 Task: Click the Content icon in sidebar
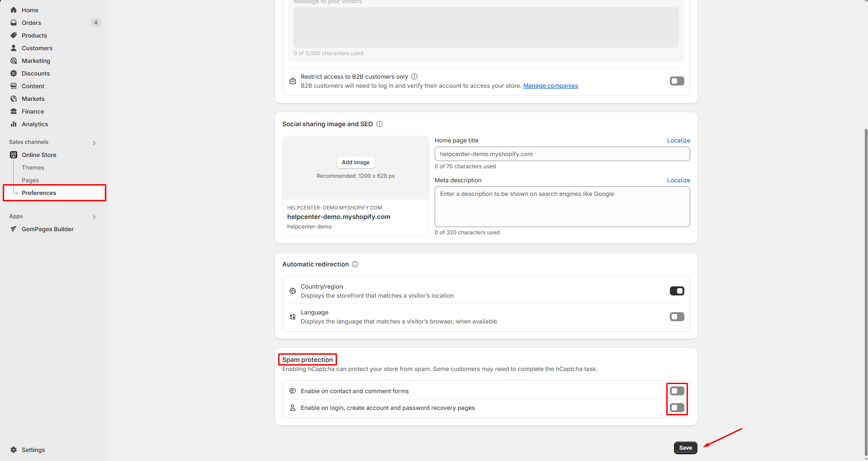[x=14, y=86]
